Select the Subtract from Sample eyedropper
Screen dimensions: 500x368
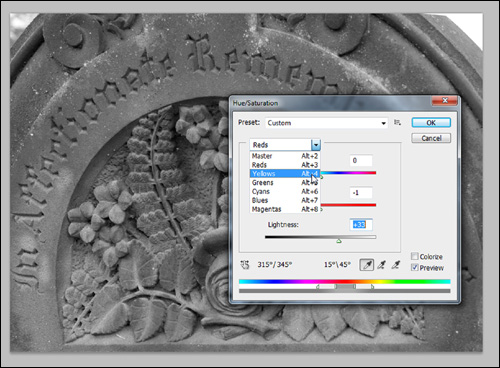[396, 265]
